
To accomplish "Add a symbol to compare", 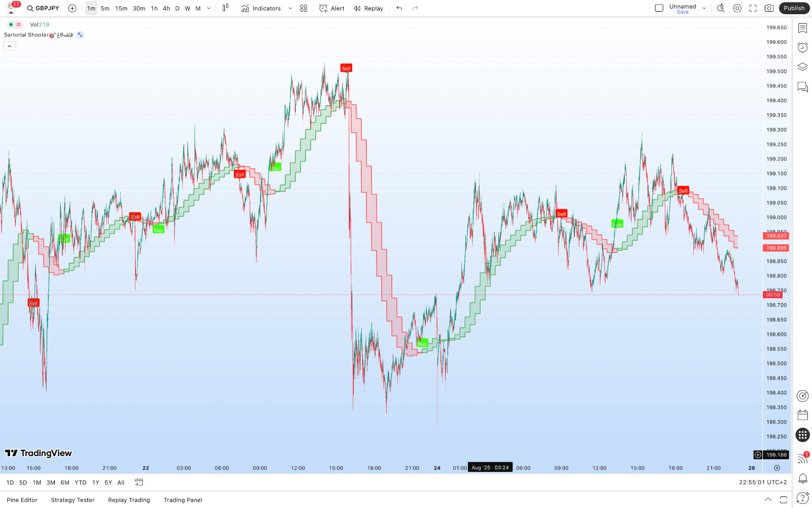I will pos(72,8).
